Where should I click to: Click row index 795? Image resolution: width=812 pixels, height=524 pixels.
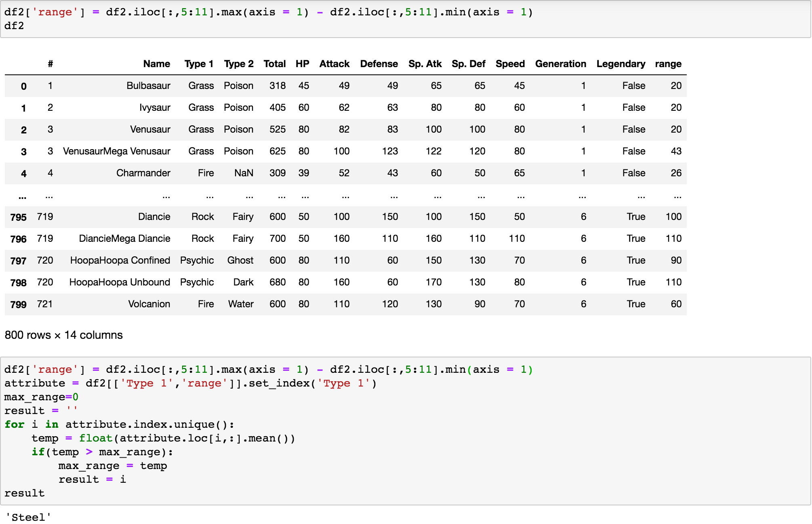[x=18, y=217]
